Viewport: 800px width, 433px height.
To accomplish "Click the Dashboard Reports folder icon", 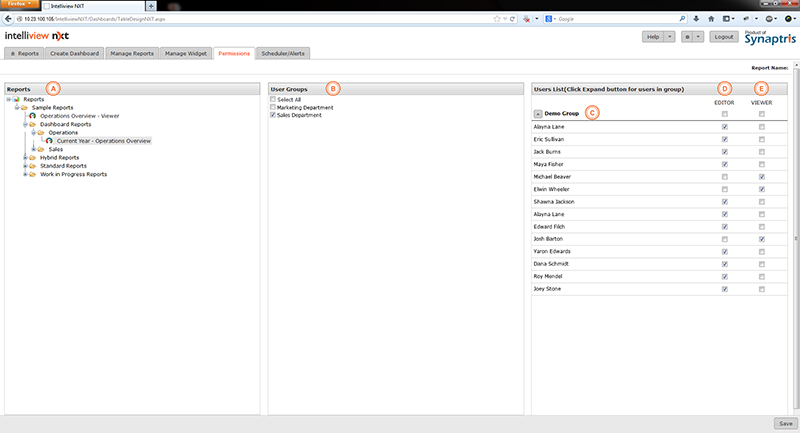I will (32, 124).
